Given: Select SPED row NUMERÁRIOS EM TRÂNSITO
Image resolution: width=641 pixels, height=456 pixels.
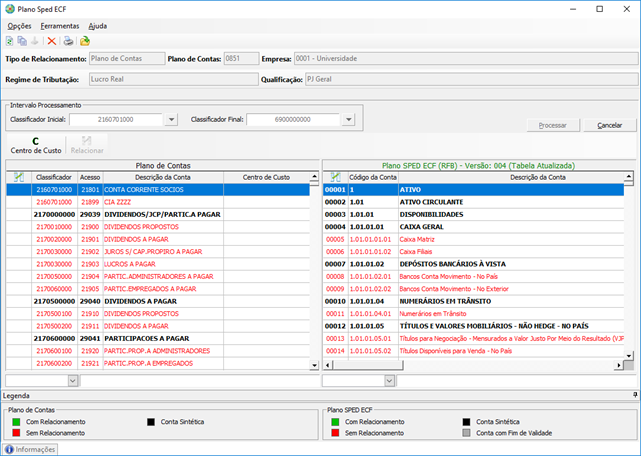Looking at the screenshot, I should coord(473,301).
